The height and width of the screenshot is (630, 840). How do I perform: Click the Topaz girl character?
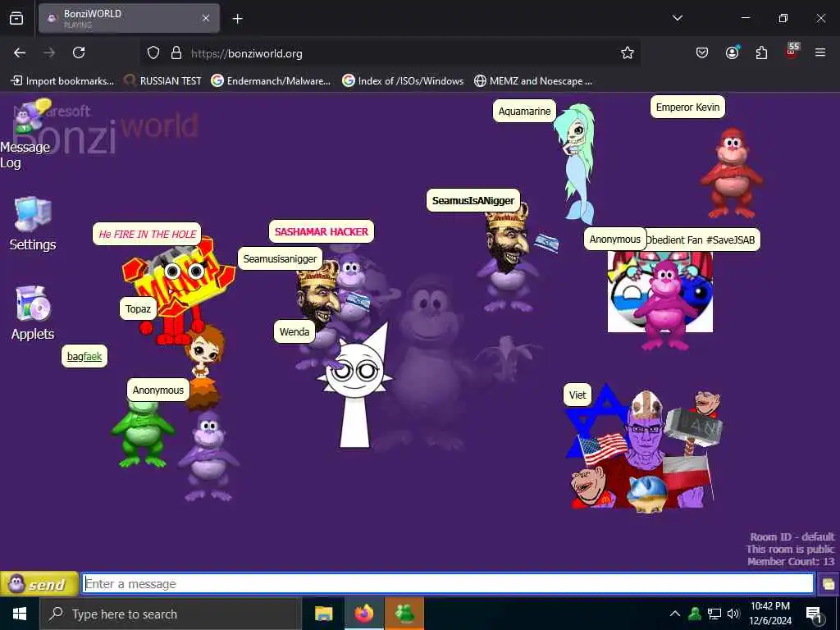coord(203,367)
